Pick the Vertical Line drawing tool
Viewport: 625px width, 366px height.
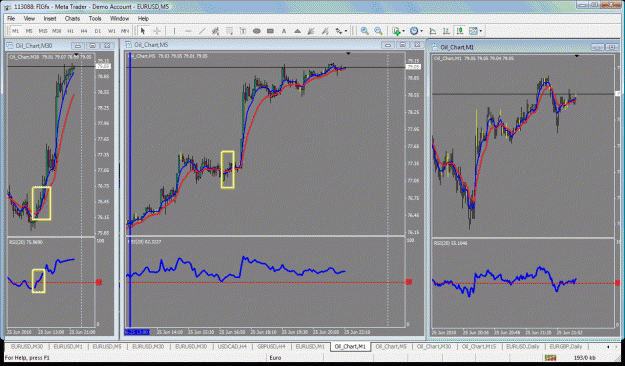(174, 31)
